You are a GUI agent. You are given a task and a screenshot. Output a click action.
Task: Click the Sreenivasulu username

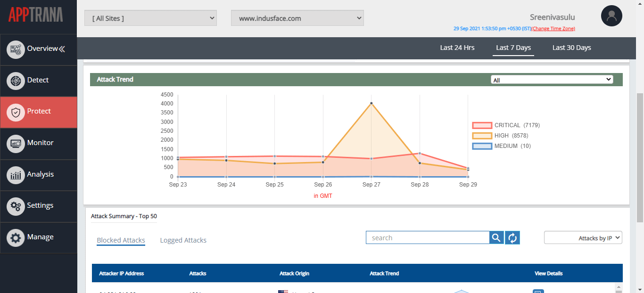pos(553,17)
